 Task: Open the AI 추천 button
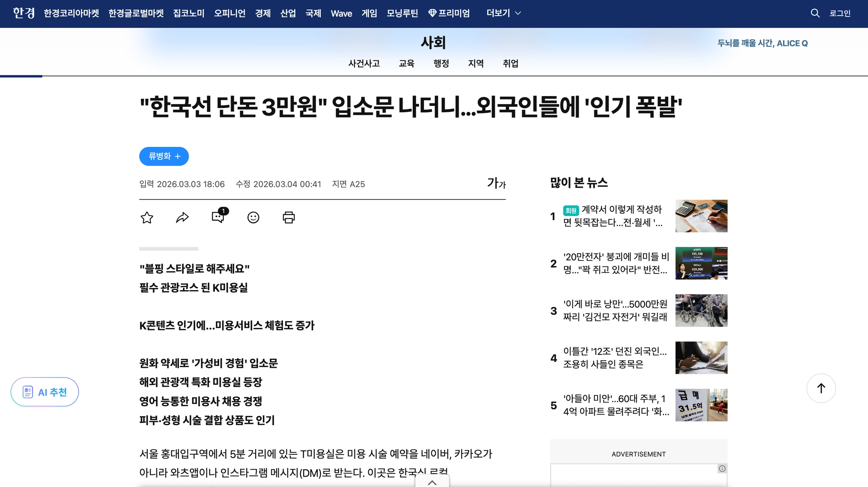click(x=45, y=392)
